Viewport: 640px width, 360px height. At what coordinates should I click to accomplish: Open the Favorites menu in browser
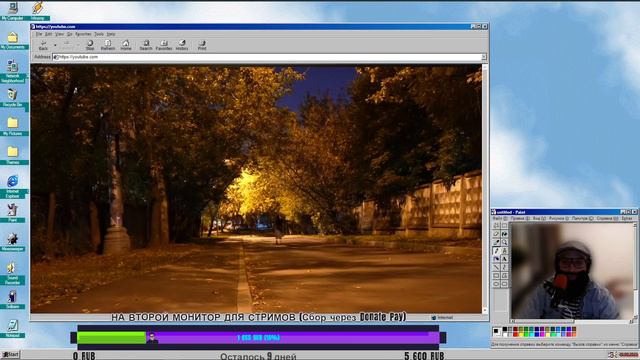[83, 34]
